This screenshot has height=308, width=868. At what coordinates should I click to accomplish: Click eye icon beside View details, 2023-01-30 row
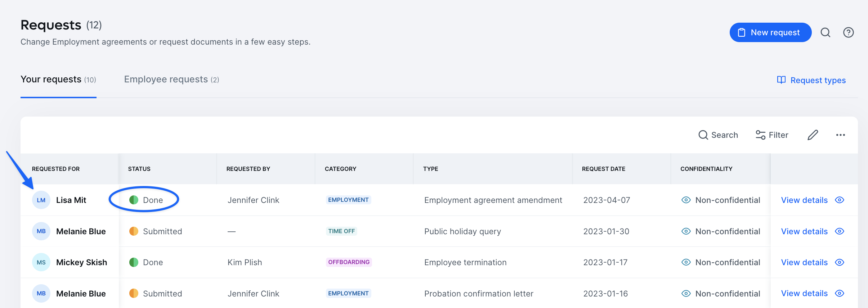tap(840, 231)
